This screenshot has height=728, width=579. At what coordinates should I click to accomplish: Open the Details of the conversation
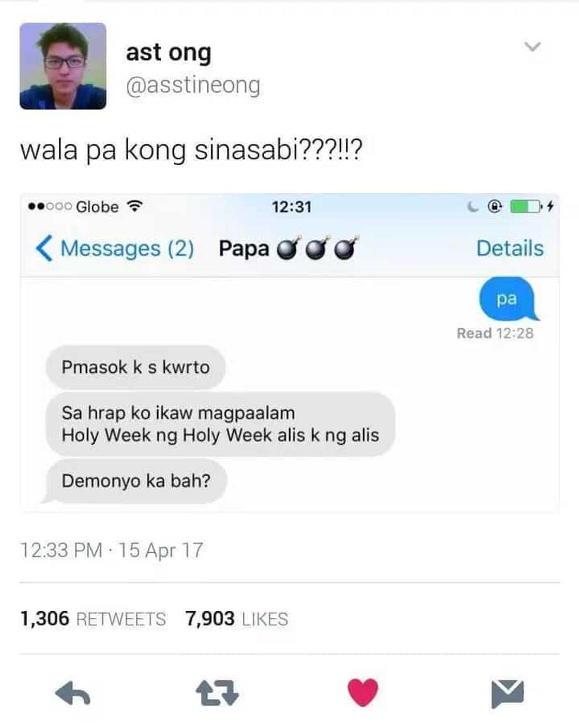[510, 249]
